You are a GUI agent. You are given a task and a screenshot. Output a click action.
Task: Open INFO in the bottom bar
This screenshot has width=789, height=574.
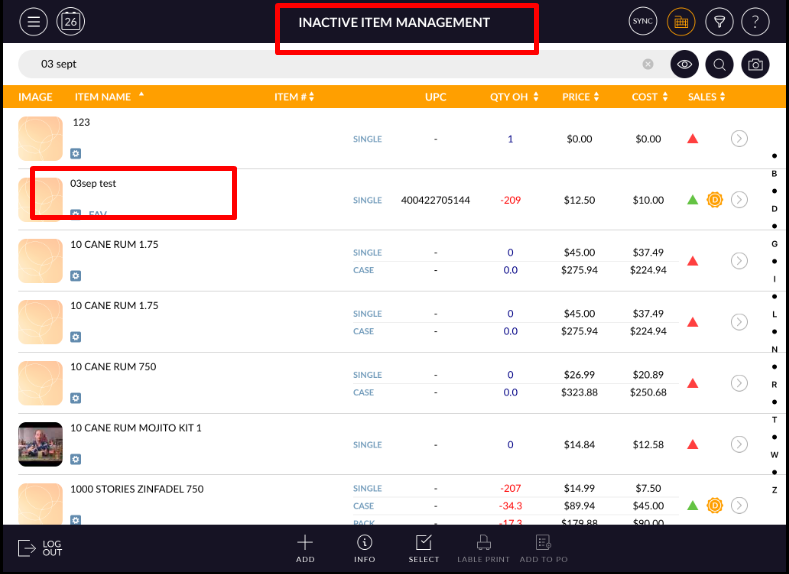(x=364, y=548)
